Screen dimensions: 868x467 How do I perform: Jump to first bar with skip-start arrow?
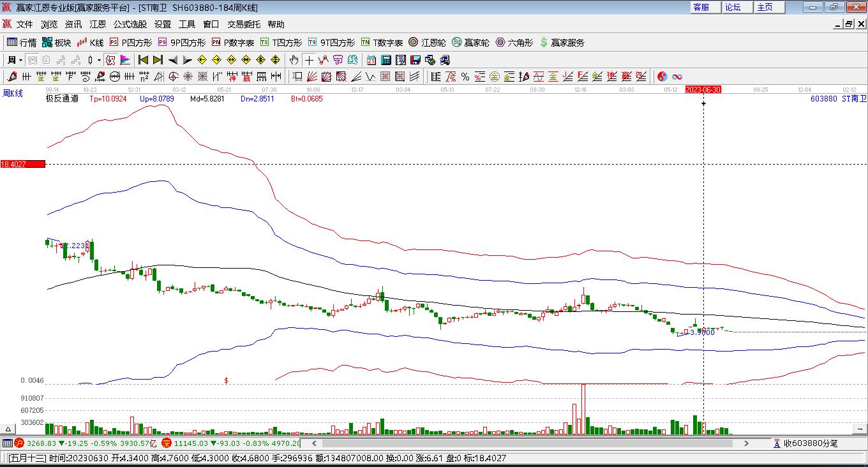[143, 60]
